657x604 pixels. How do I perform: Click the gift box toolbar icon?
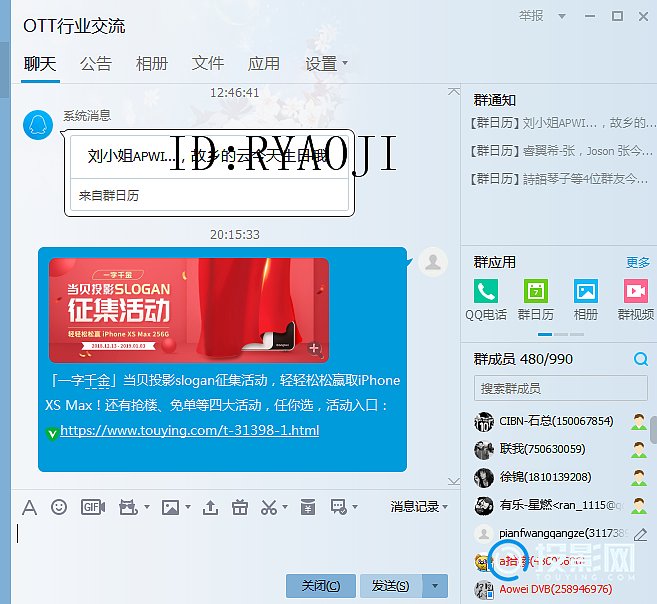[240, 507]
